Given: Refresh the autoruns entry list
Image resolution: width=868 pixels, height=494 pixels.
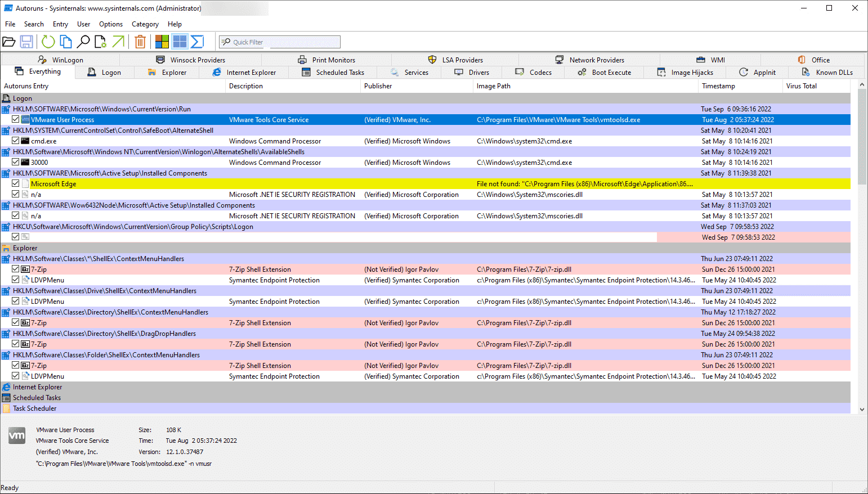Looking at the screenshot, I should [48, 41].
